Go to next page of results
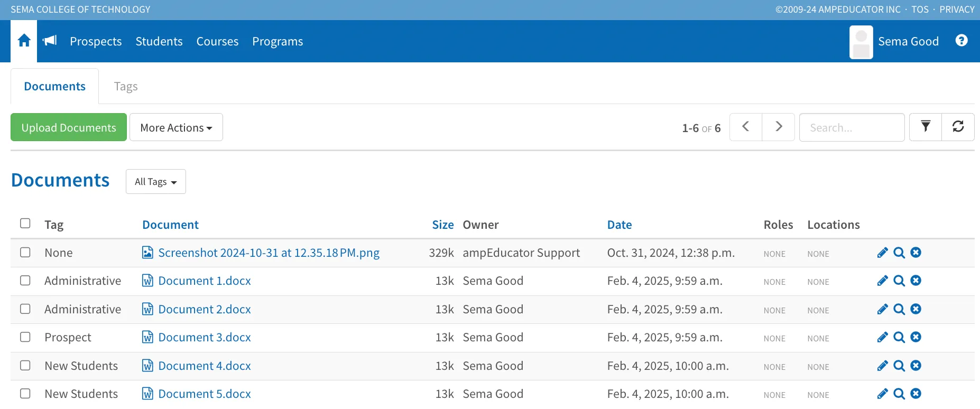The image size is (980, 409). coord(778,127)
